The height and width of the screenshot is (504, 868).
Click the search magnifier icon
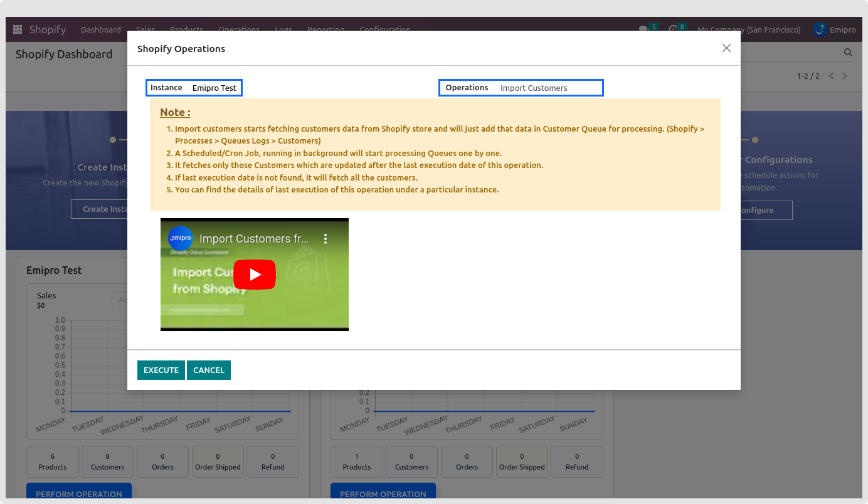tap(848, 53)
